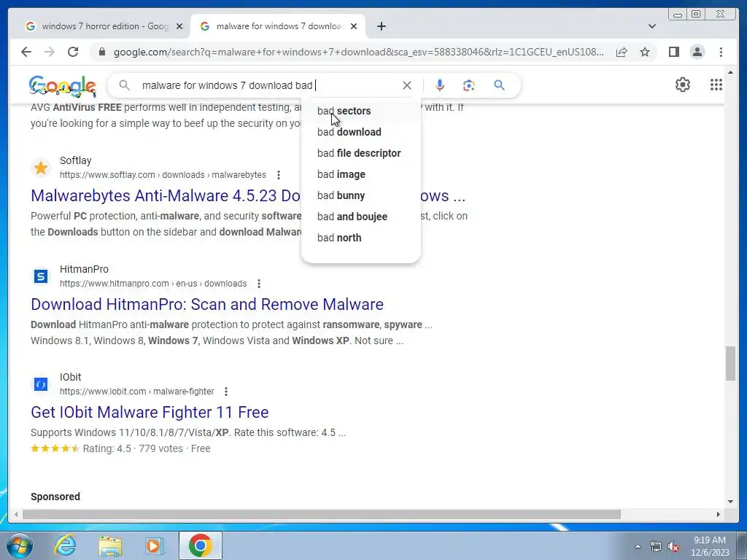Screen dimensions: 747x560
Task: Open the Google apps grid
Action: [x=716, y=85]
